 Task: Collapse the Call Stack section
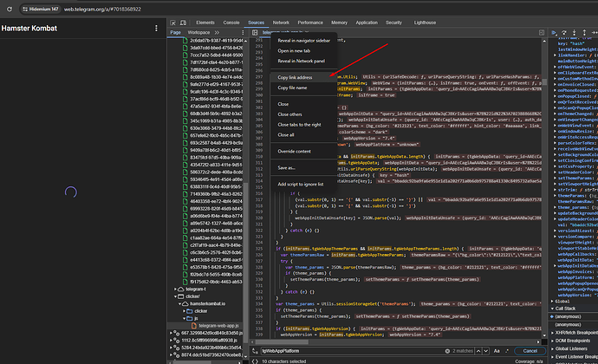(552, 309)
